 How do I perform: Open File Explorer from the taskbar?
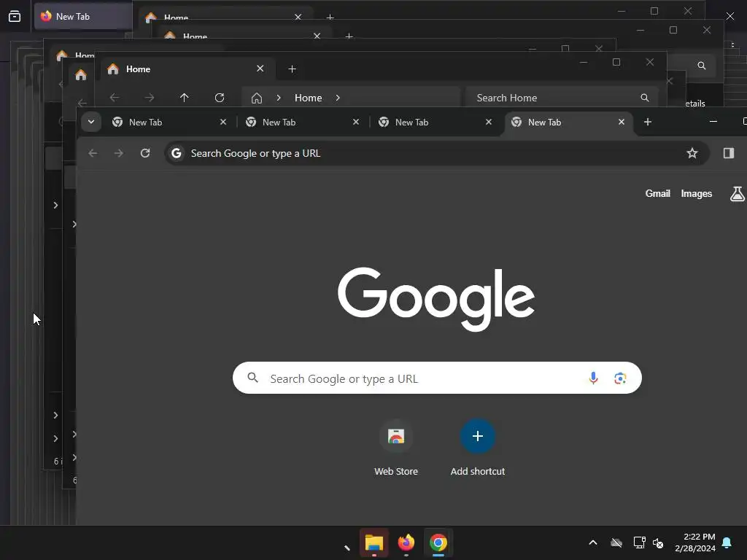(x=374, y=542)
